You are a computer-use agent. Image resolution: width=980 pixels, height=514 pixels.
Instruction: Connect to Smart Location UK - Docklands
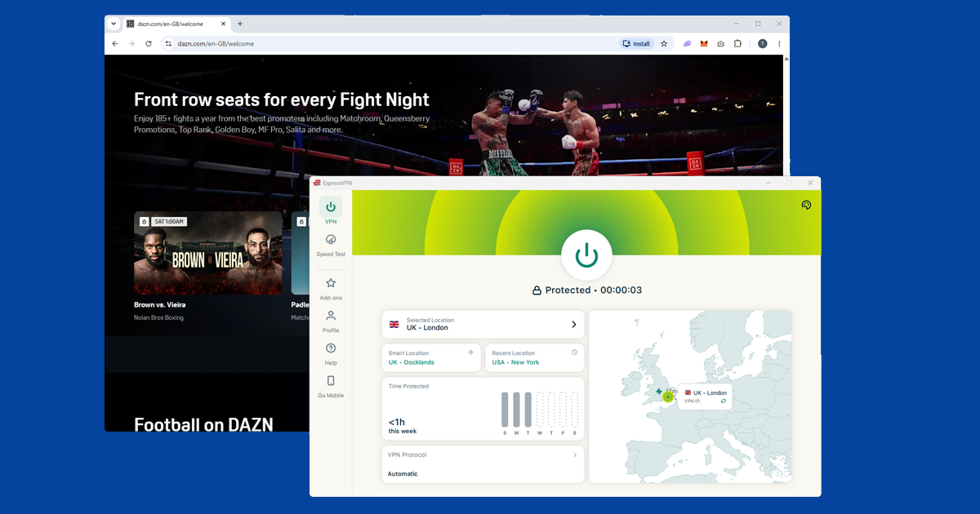[x=431, y=358]
